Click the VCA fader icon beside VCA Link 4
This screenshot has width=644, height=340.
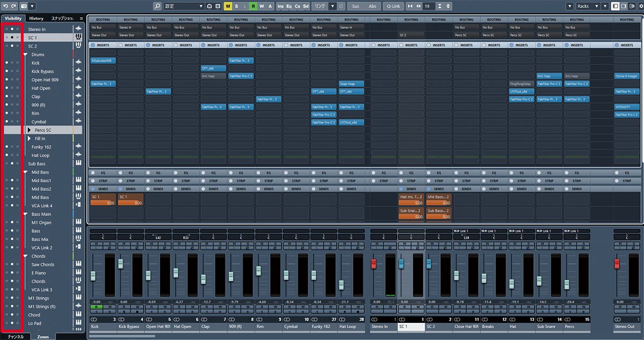coord(78,206)
